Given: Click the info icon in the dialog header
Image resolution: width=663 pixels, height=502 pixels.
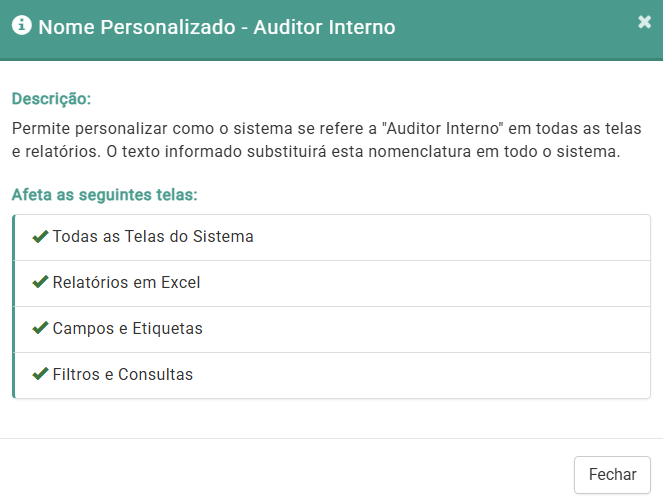Looking at the screenshot, I should coord(22,27).
